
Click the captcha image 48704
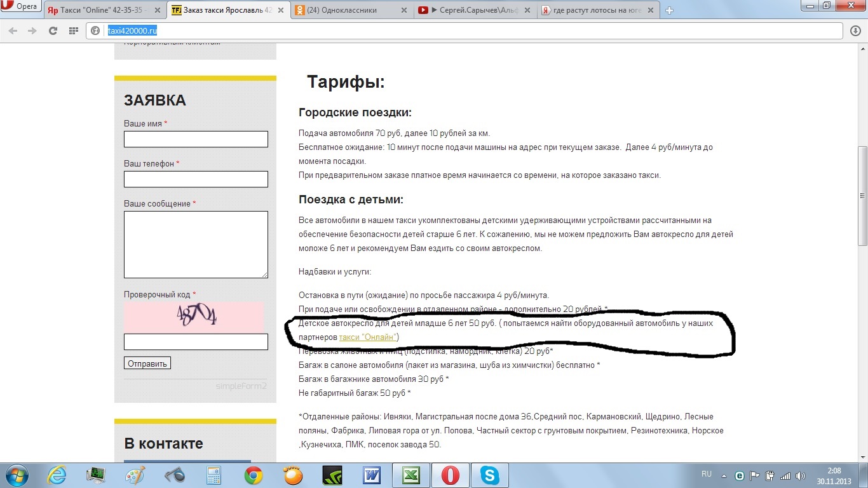click(194, 316)
